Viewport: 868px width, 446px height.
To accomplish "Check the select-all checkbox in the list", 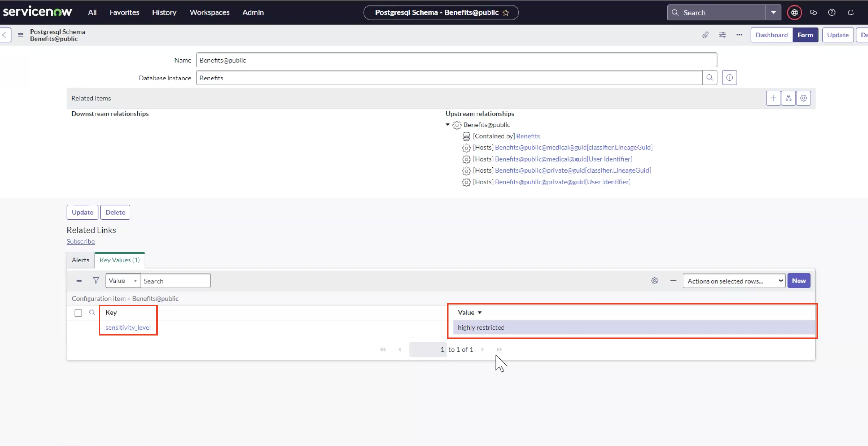I will tap(78, 313).
